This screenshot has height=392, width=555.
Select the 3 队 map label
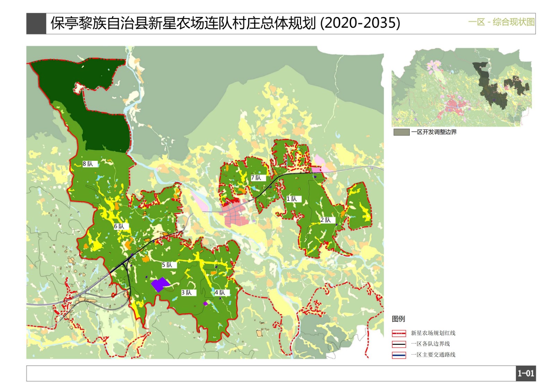click(x=188, y=293)
